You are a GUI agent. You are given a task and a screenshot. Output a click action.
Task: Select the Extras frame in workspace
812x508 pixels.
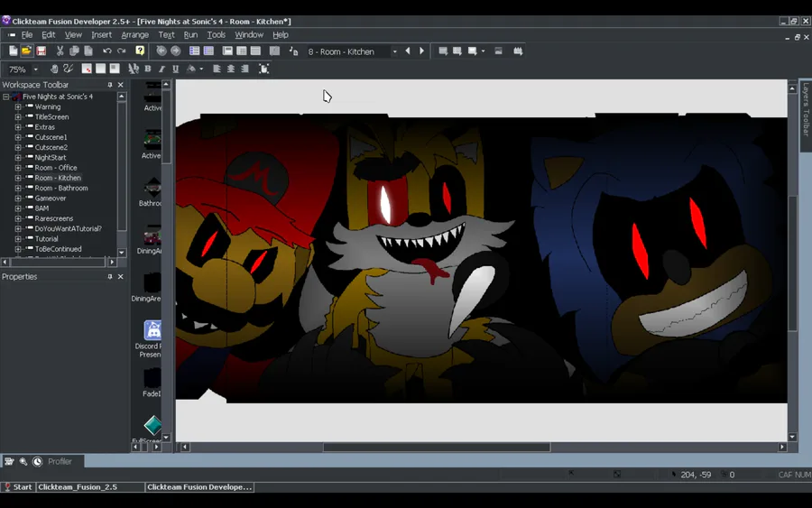[x=44, y=127]
